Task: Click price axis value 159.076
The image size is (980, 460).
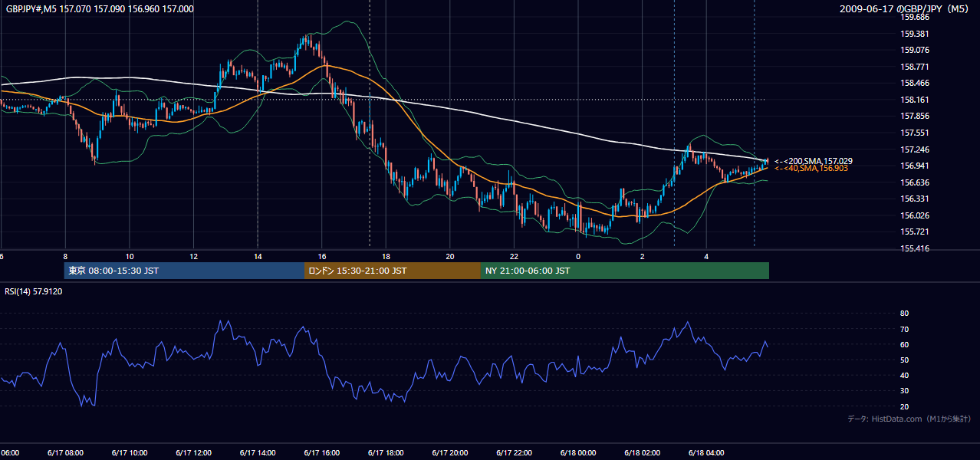Action: tap(916, 51)
